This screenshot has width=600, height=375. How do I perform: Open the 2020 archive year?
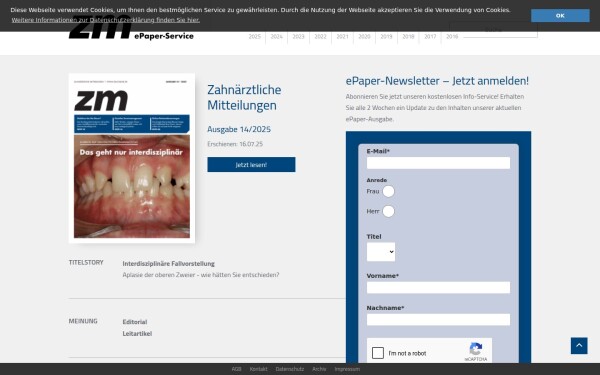(364, 37)
